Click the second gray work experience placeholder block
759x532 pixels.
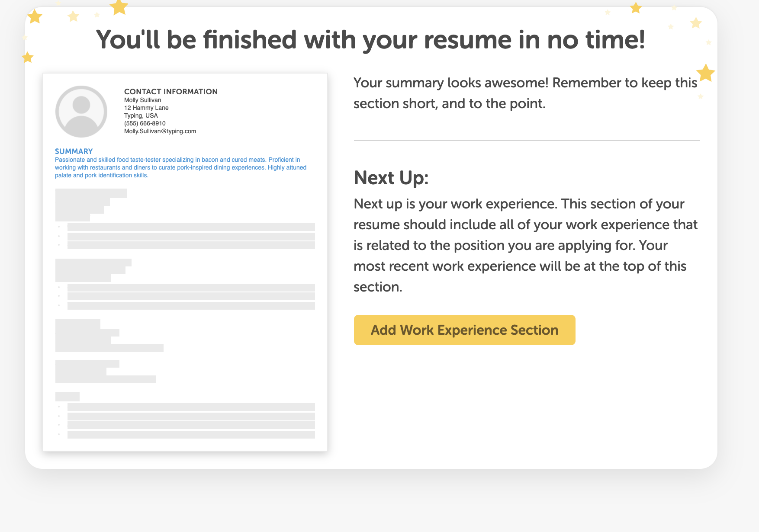pyautogui.click(x=185, y=284)
